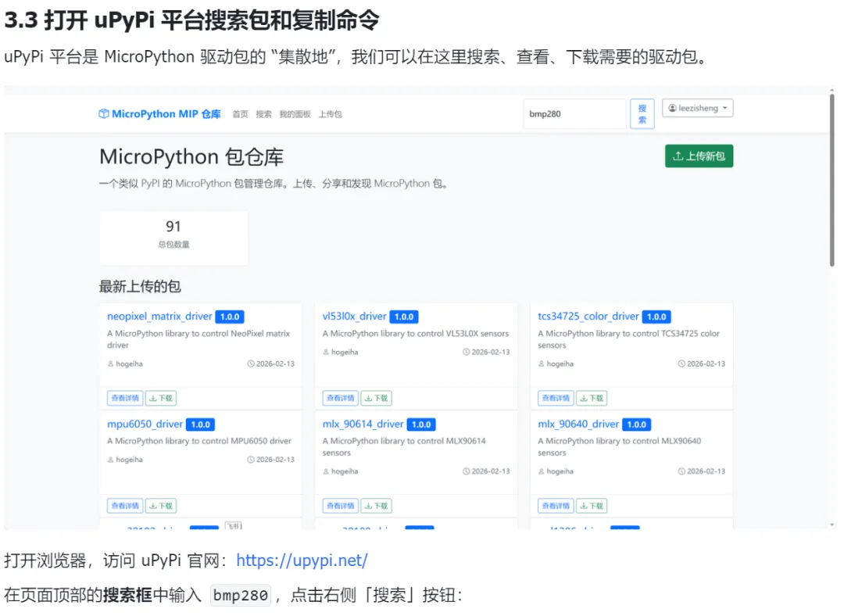This screenshot has height=616, width=844.
Task: Click the 搜索 button beside search box
Action: (x=642, y=113)
